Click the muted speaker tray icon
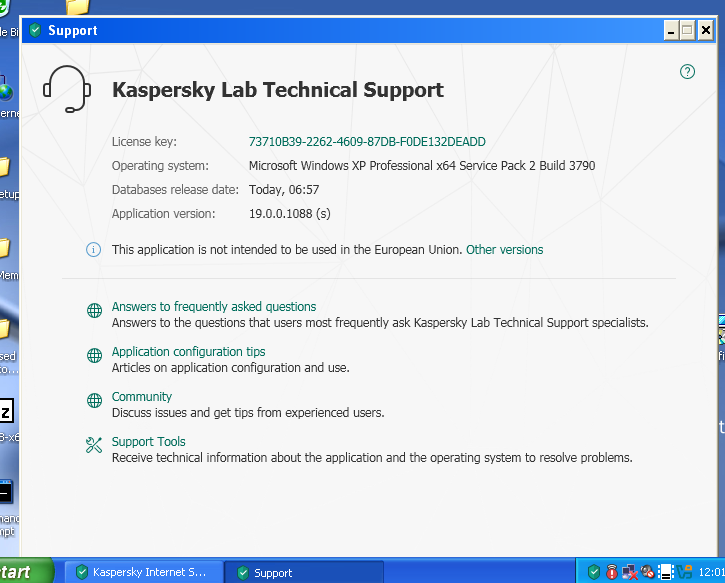 pyautogui.click(x=647, y=572)
